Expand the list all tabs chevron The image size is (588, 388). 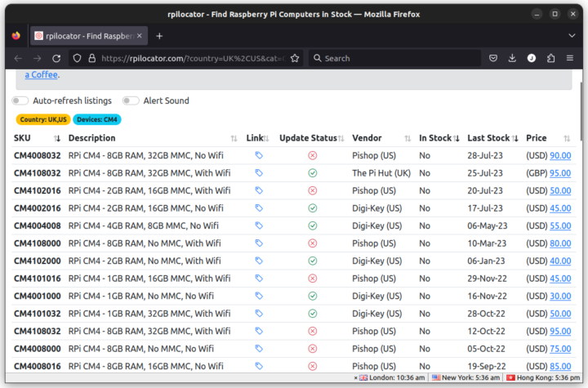[x=572, y=36]
